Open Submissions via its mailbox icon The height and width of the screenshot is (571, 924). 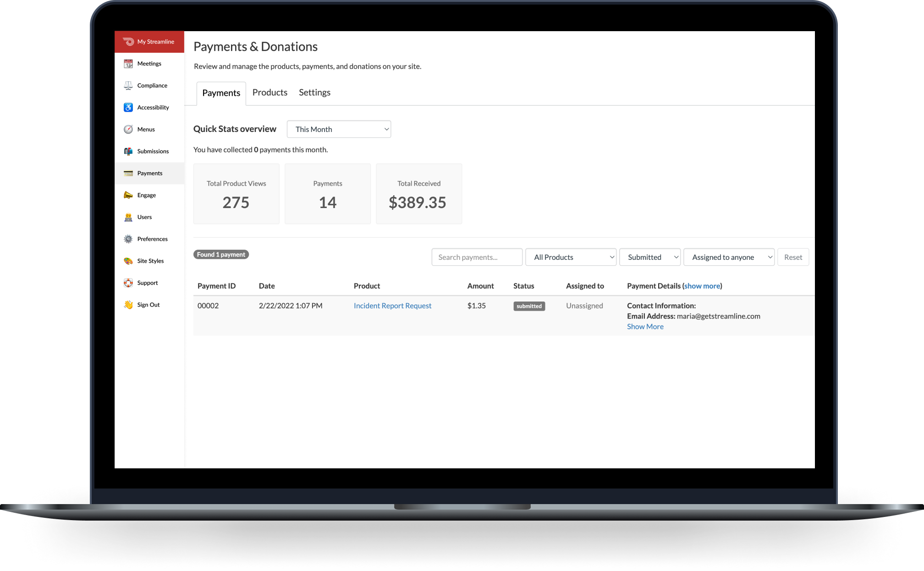[128, 151]
